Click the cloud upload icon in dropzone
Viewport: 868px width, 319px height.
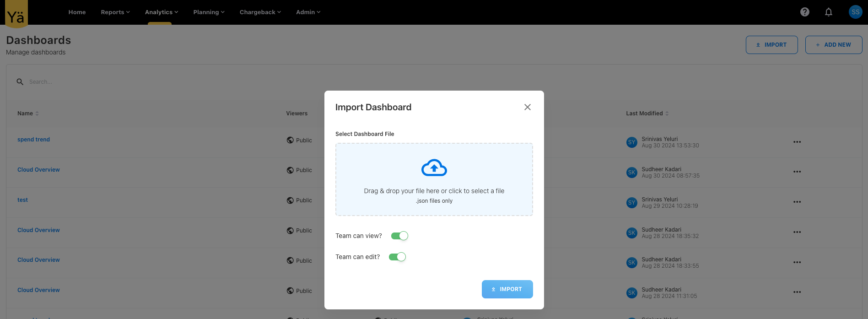coord(434,168)
